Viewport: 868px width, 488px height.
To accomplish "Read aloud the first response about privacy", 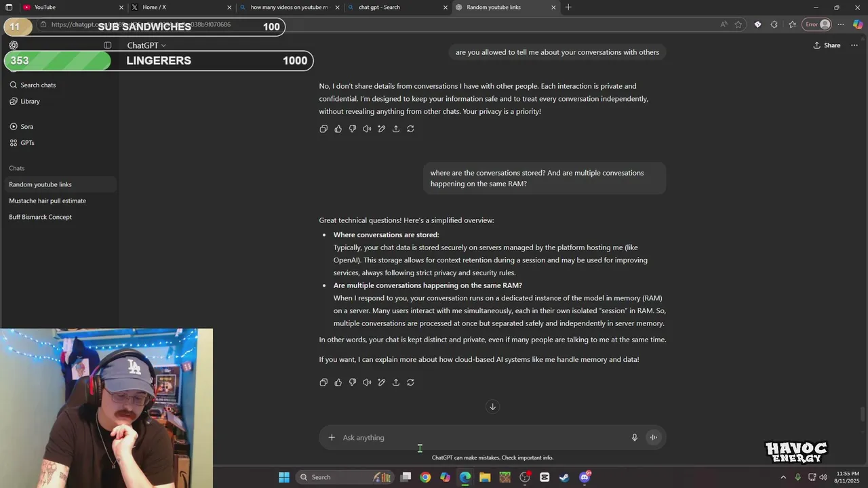I will (367, 129).
